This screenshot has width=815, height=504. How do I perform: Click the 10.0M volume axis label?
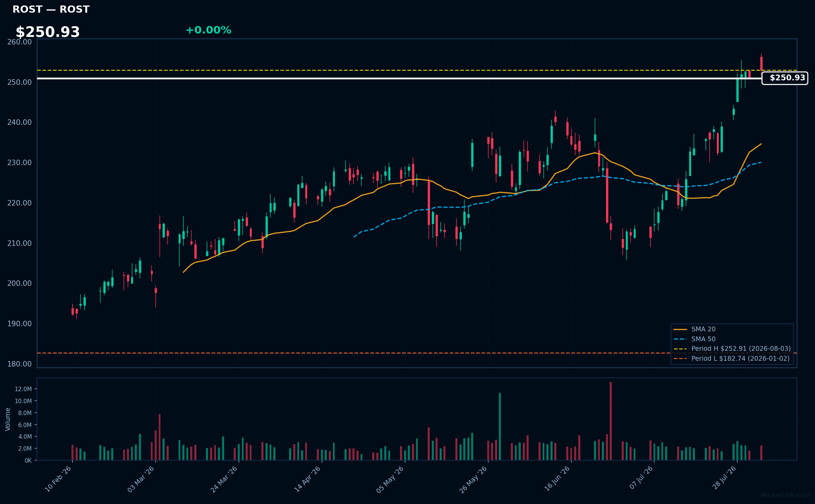point(23,401)
